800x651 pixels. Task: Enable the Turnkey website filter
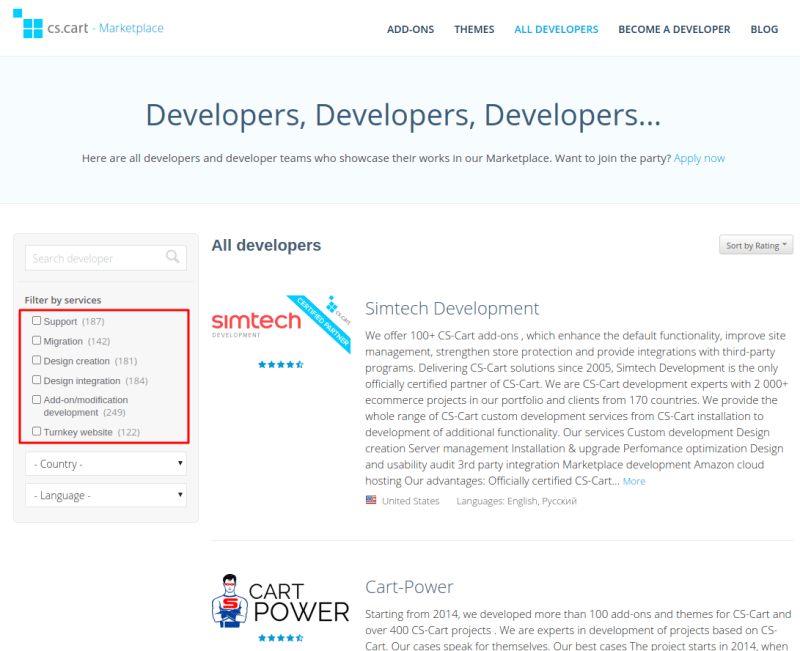tap(35, 431)
